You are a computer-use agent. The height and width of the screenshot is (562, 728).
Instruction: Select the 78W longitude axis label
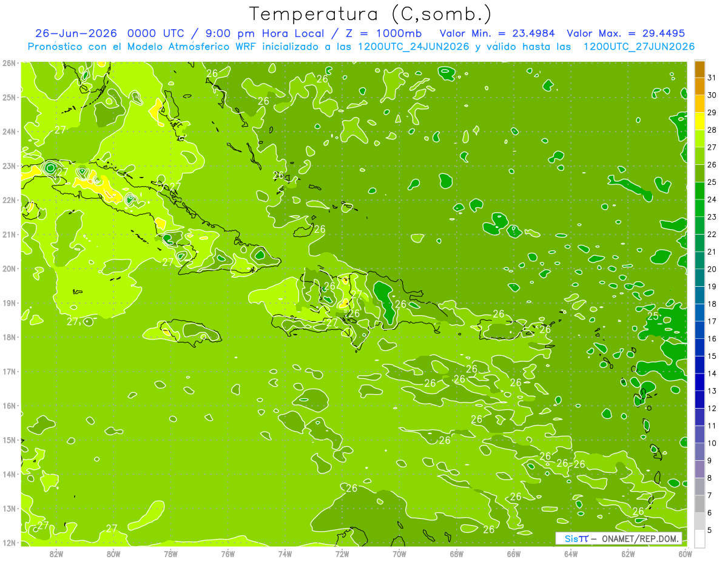pos(170,554)
